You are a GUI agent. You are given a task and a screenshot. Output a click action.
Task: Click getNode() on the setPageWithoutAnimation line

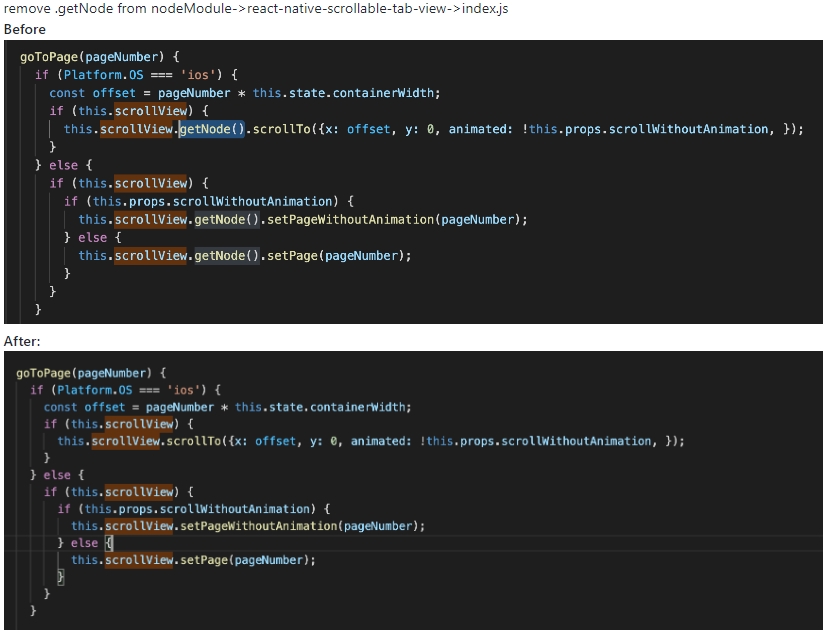227,219
